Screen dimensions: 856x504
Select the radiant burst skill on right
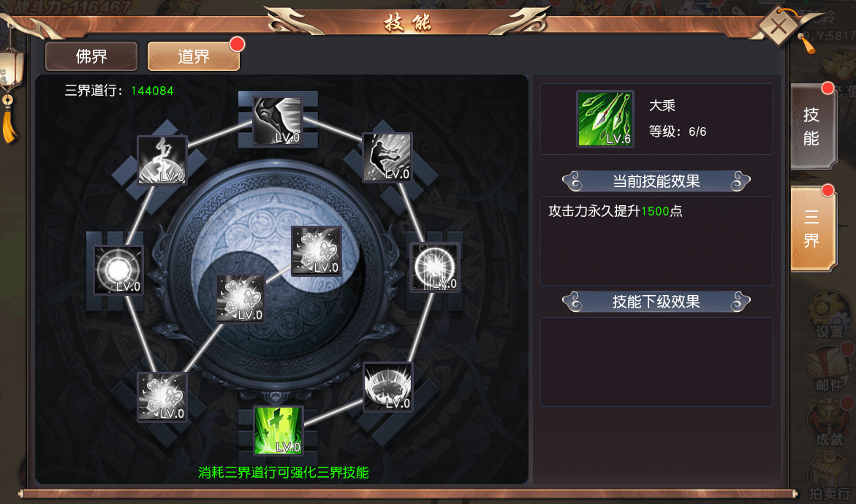[x=434, y=267]
